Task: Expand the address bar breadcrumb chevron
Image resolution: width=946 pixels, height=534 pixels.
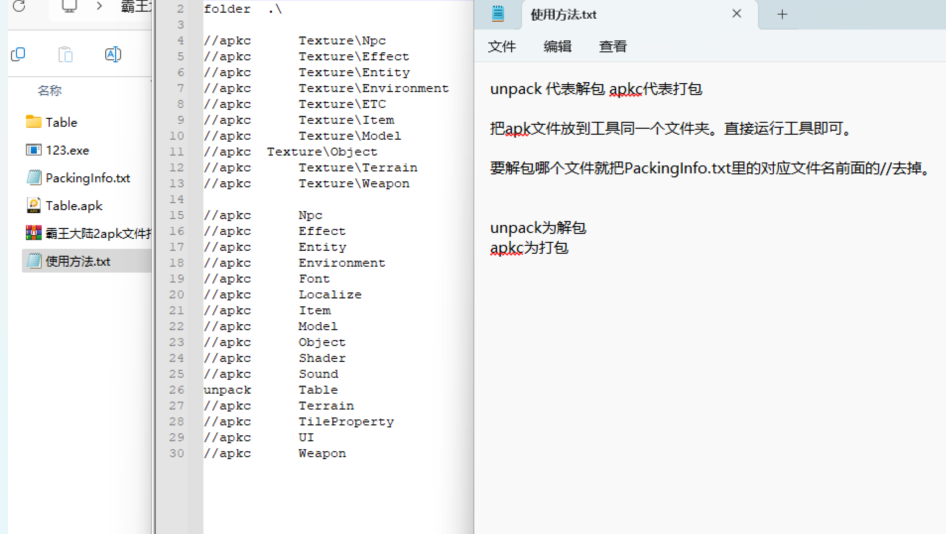Action: coord(99,7)
